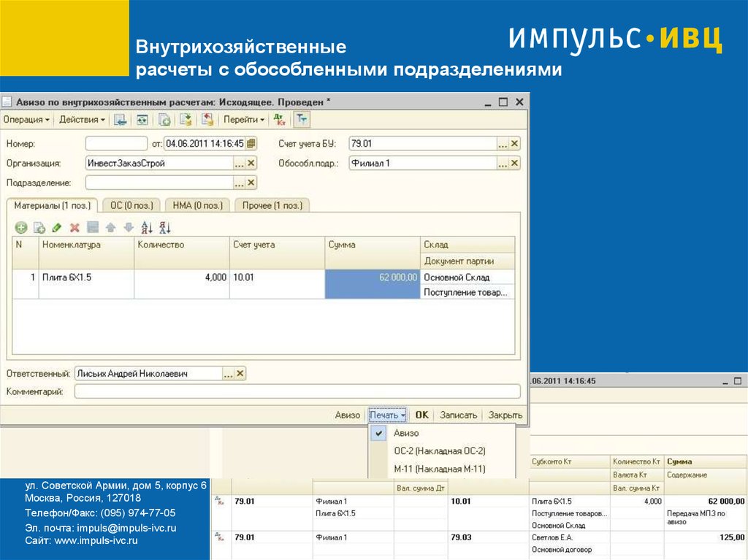Click the Комментарий input field
748x560 pixels.
click(x=297, y=392)
